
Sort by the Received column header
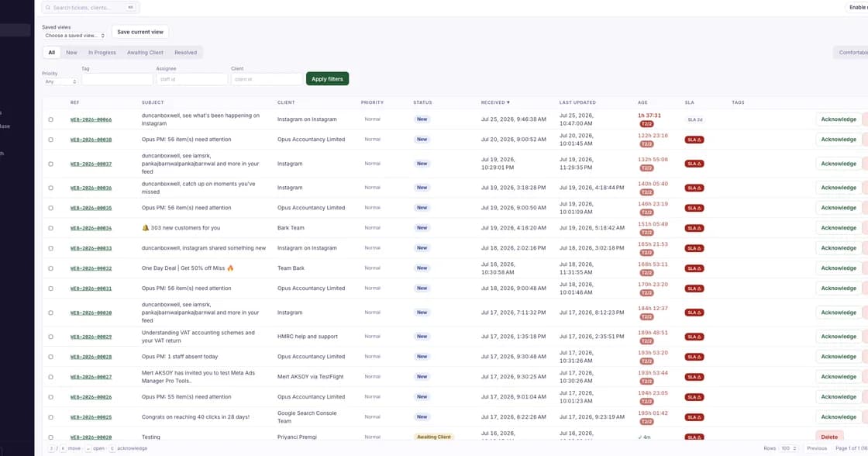tap(495, 102)
